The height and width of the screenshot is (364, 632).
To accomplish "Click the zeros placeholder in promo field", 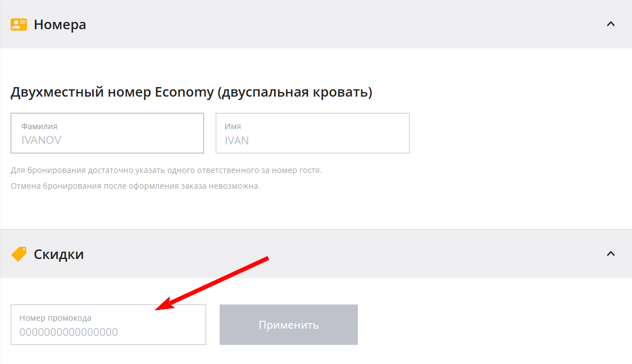I will pos(69,332).
